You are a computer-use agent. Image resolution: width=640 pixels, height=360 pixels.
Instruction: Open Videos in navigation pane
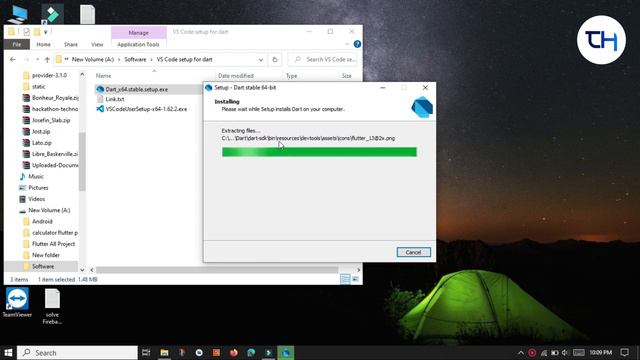(x=36, y=199)
